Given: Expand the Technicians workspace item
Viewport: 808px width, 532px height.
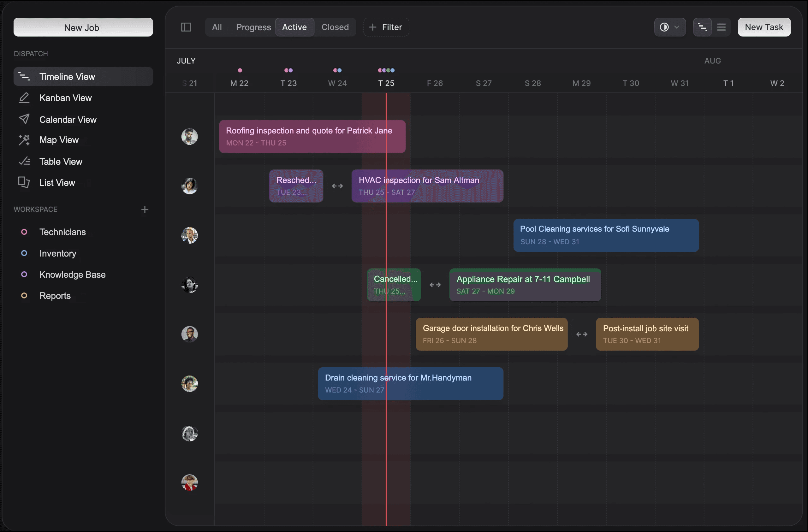Looking at the screenshot, I should [62, 232].
